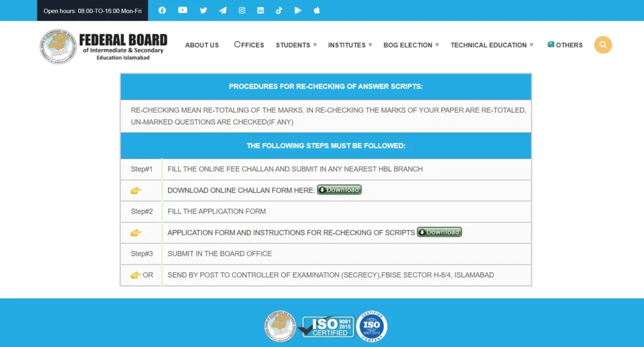Viewport: 644px width, 347px height.
Task: Click SEND BY POST TO CONTROLLER text
Action: click(331, 275)
